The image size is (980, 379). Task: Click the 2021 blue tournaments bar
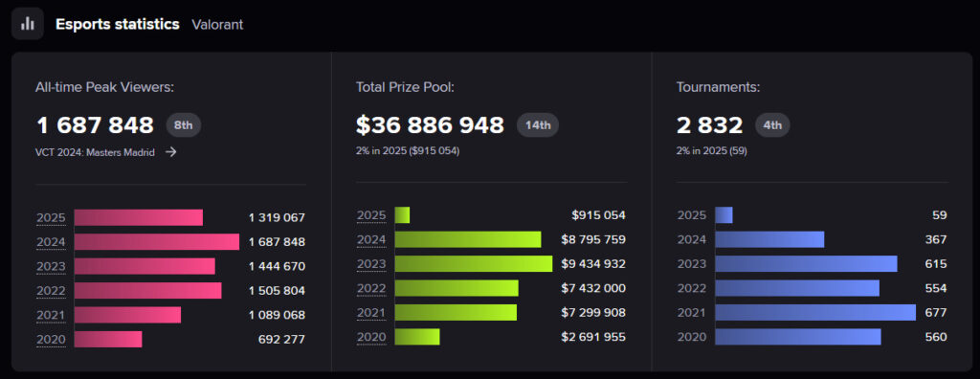click(815, 313)
